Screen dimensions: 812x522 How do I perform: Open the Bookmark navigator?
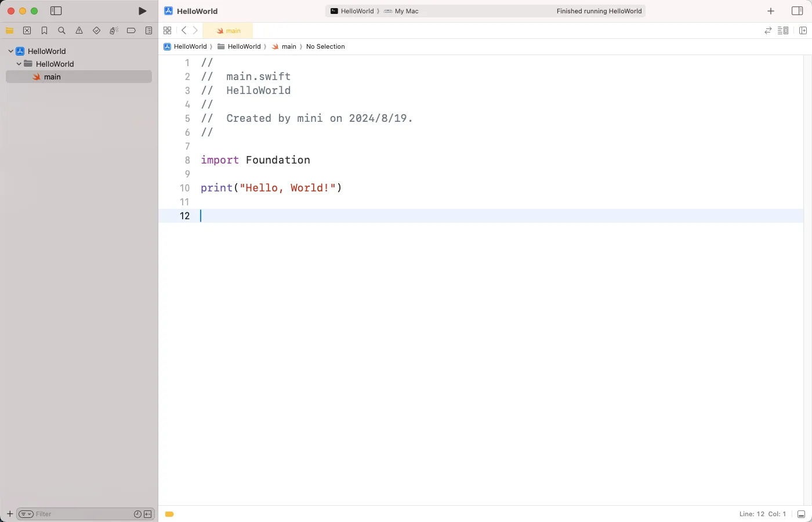tap(45, 31)
